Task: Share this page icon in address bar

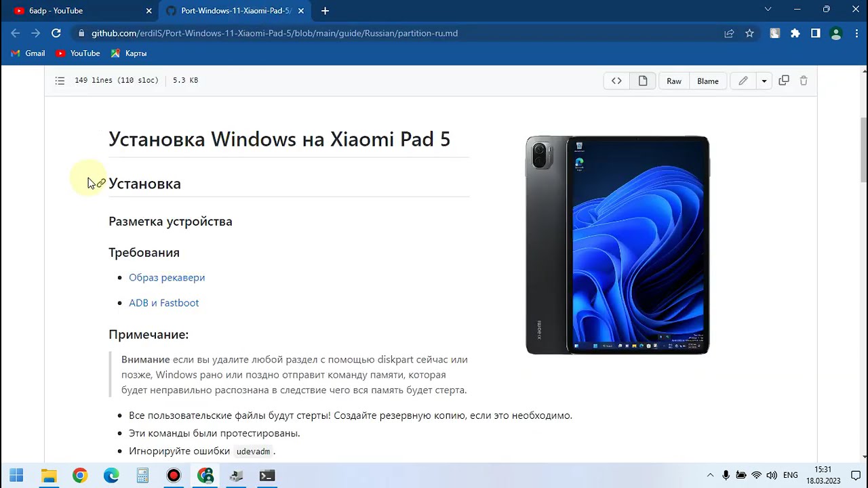Action: (729, 33)
